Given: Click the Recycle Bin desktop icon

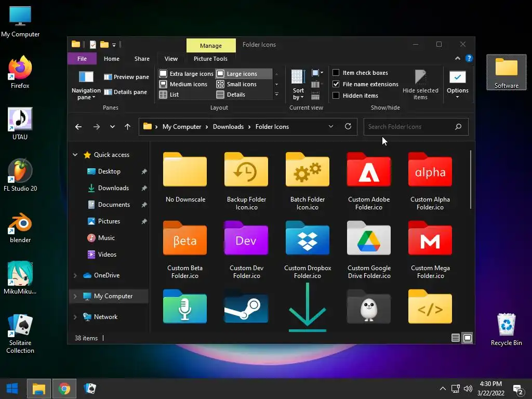Looking at the screenshot, I should click(506, 329).
